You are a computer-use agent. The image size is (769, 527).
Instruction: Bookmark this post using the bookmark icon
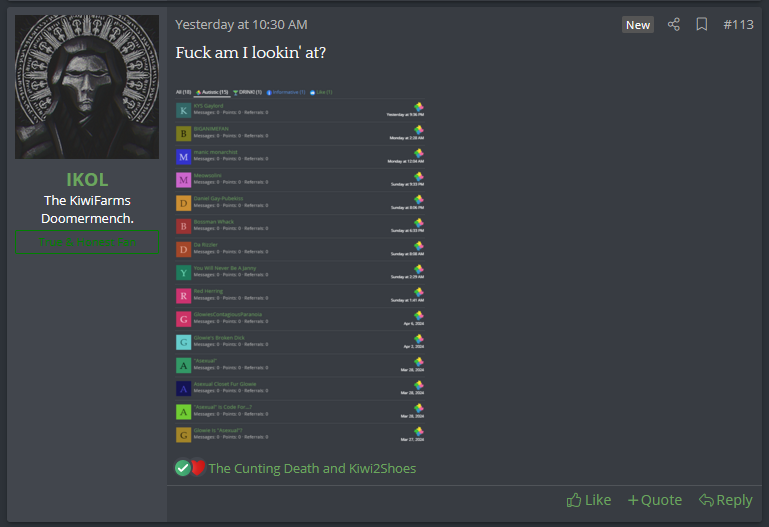coord(702,24)
